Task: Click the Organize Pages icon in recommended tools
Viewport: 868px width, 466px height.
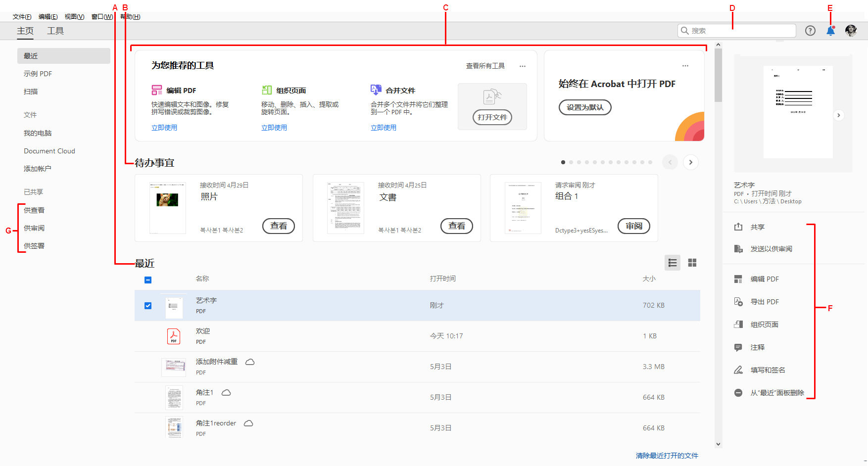Action: 267,90
